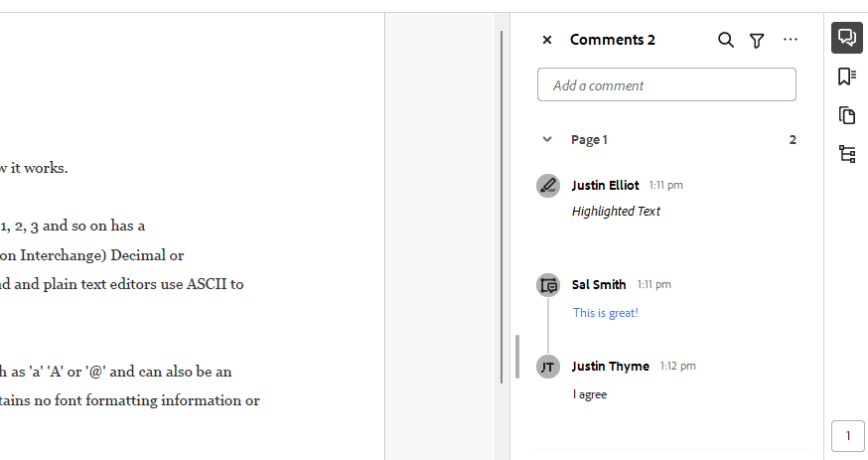Click the Page 1 group label
This screenshot has height=460, width=868.
click(x=589, y=140)
